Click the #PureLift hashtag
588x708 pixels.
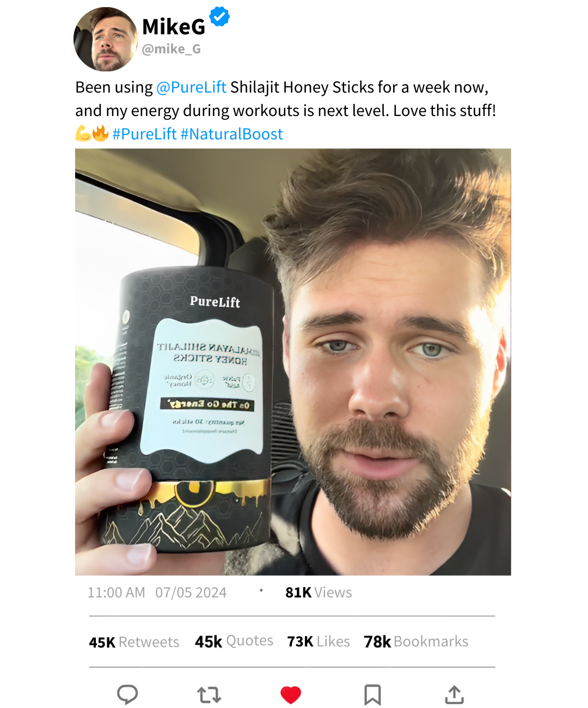click(144, 134)
